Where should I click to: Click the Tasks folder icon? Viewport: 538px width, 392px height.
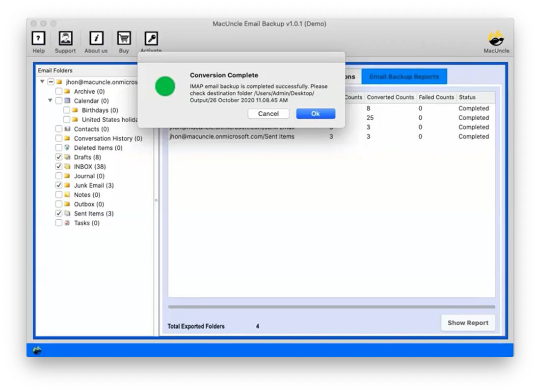pos(67,223)
